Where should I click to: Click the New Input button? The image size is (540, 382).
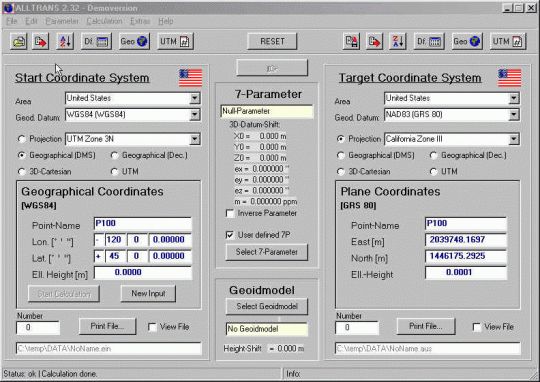[148, 293]
